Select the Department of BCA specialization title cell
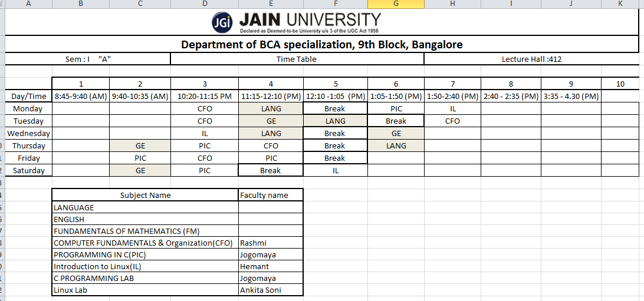The width and height of the screenshot is (644, 301). tap(322, 44)
